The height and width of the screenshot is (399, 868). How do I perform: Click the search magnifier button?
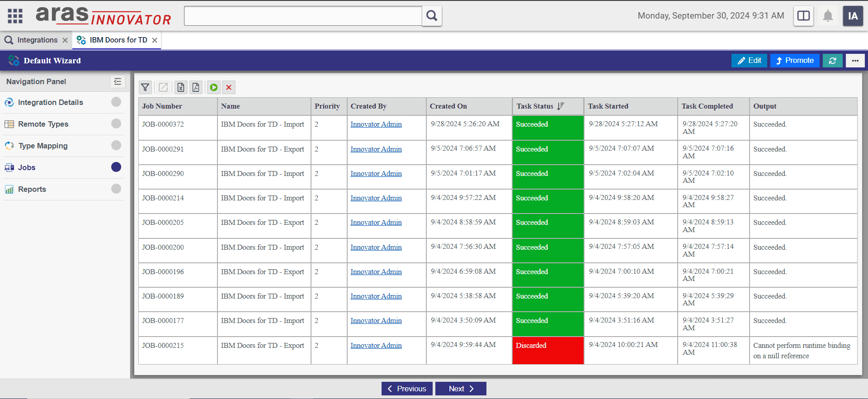[432, 16]
